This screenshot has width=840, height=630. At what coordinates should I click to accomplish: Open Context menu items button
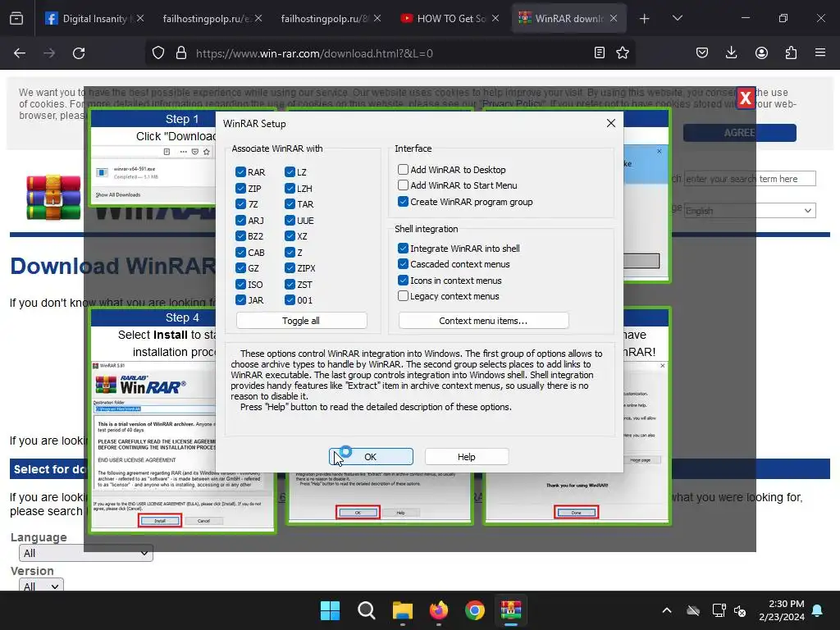click(x=483, y=321)
